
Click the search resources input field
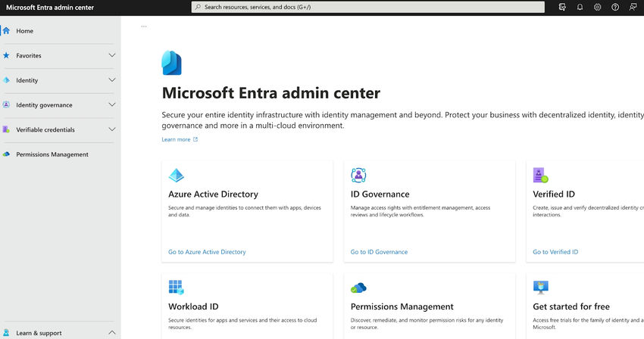(368, 7)
